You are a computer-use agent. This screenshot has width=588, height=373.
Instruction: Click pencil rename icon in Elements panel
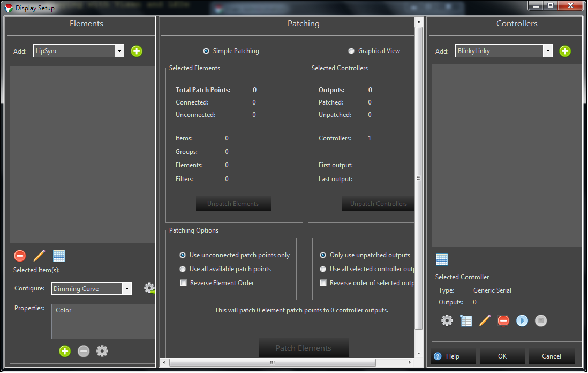tap(39, 256)
